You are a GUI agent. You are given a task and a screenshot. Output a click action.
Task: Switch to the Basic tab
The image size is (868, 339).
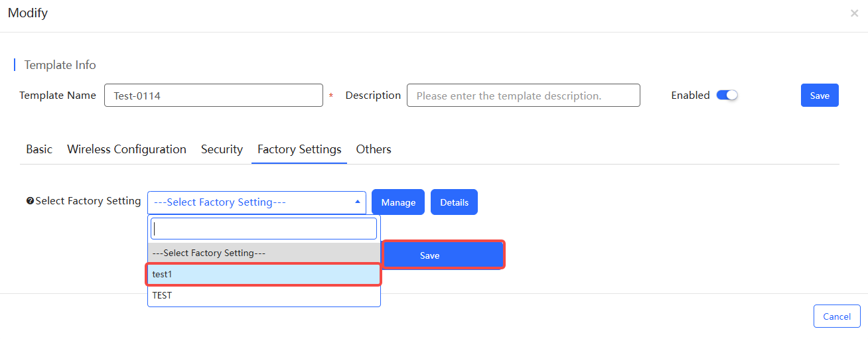click(39, 149)
